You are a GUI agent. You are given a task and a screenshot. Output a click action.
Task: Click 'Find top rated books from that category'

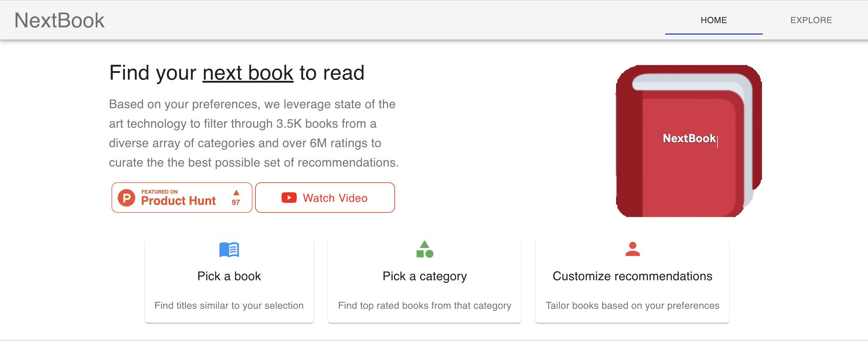(x=425, y=305)
